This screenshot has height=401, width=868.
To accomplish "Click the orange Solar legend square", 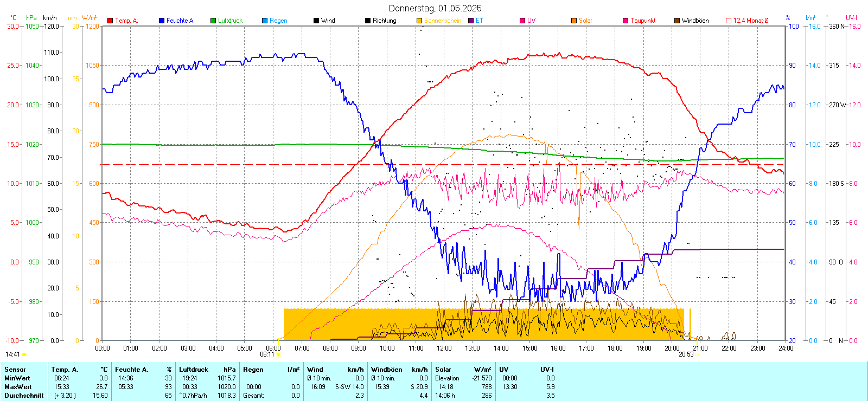I will click(574, 21).
